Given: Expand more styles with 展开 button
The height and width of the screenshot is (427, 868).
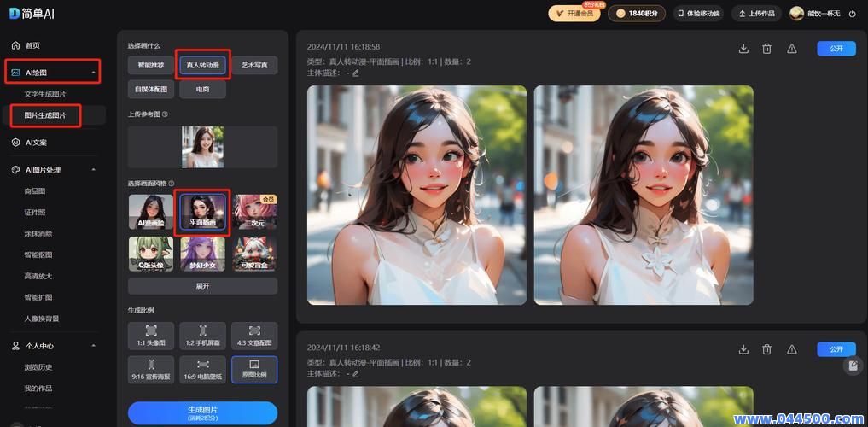Looking at the screenshot, I should click(202, 286).
